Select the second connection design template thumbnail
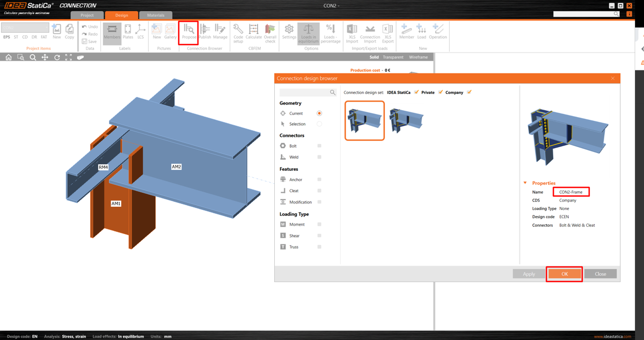The image size is (644, 340). (406, 120)
